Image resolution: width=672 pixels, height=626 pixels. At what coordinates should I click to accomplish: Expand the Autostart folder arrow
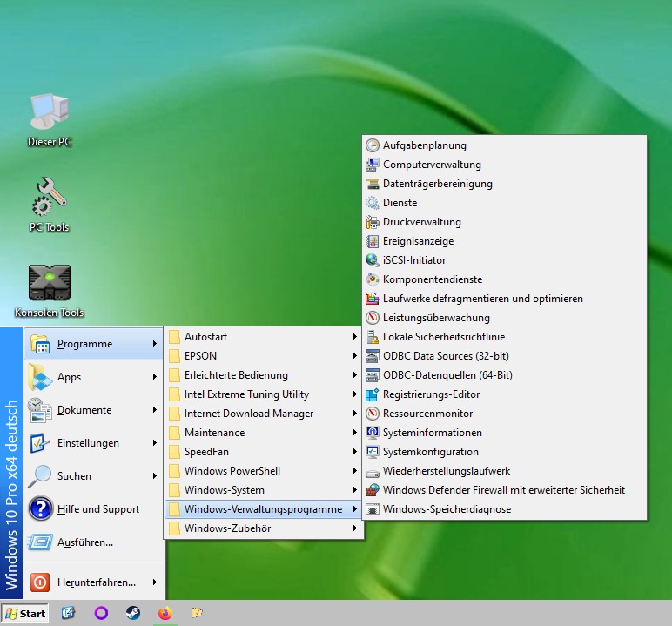(x=355, y=337)
